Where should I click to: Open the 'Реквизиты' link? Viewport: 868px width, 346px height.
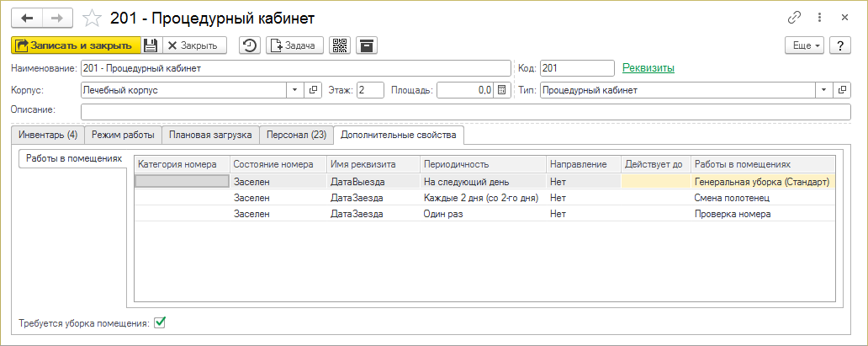648,68
